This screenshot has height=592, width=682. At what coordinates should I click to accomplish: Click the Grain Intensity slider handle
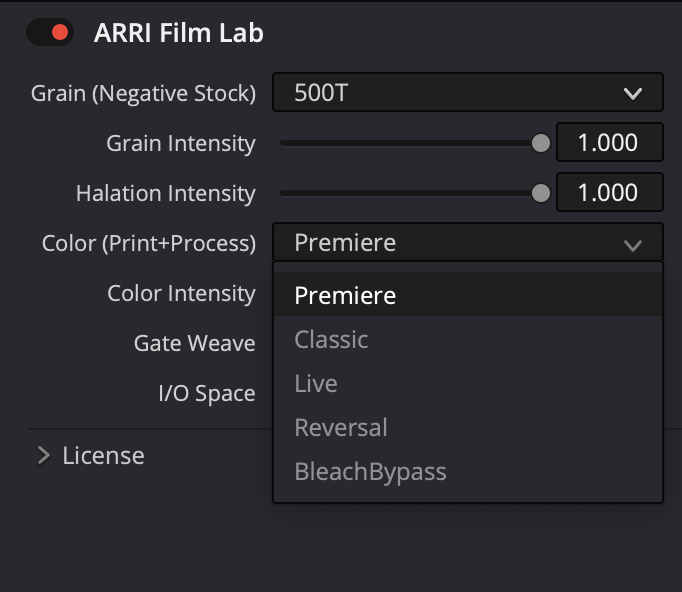541,143
